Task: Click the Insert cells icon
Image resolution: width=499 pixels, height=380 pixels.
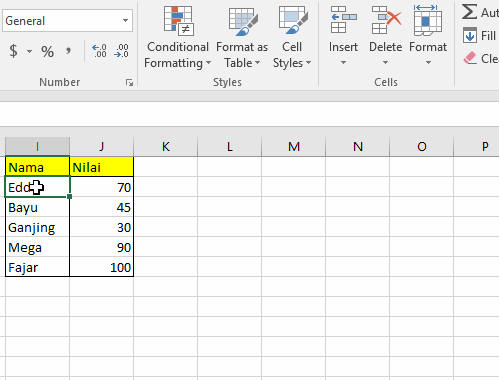Action: click(343, 20)
